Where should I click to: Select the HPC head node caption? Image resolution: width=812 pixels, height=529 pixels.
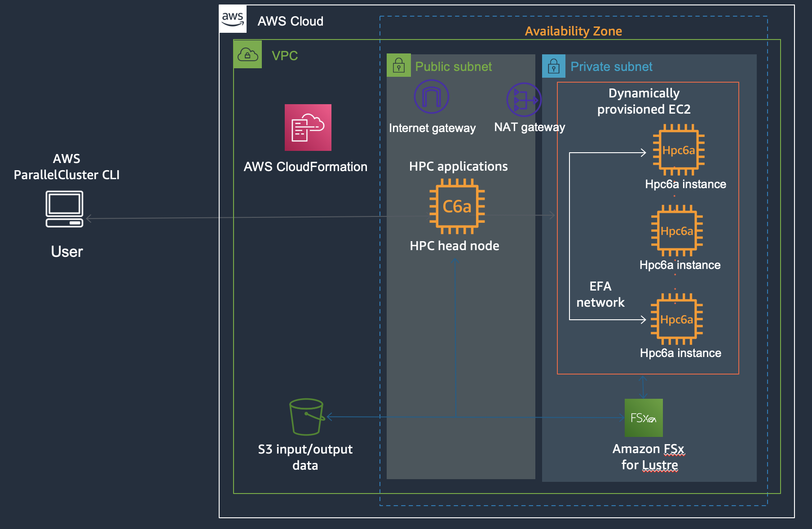click(x=455, y=246)
